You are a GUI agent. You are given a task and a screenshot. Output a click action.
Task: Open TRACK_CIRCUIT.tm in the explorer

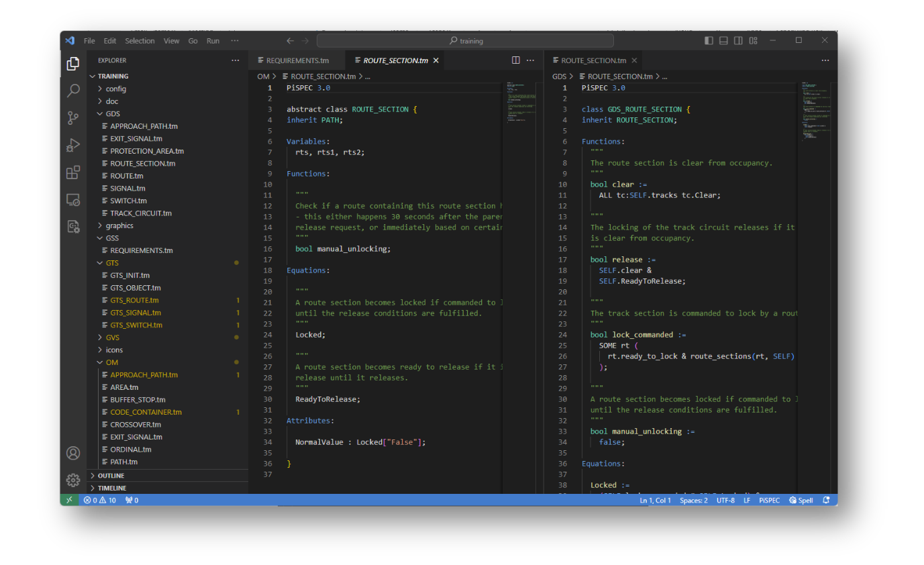168,213
